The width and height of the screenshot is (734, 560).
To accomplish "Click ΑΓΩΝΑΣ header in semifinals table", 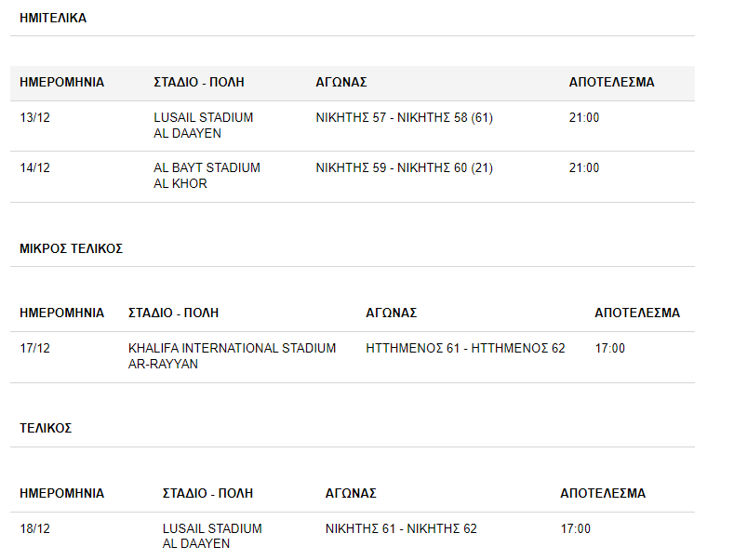I will point(341,83).
